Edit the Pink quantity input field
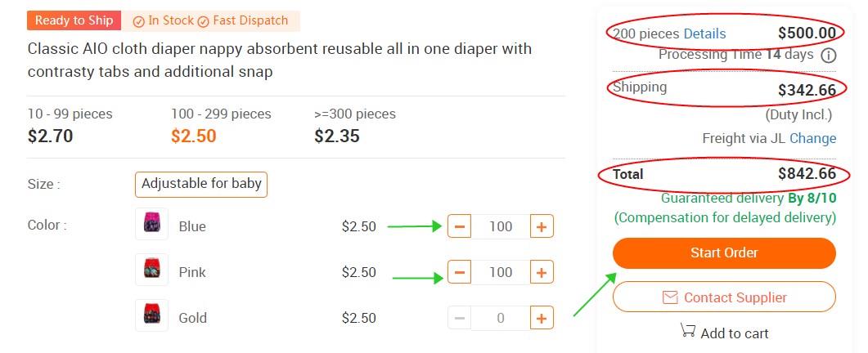 tap(501, 272)
